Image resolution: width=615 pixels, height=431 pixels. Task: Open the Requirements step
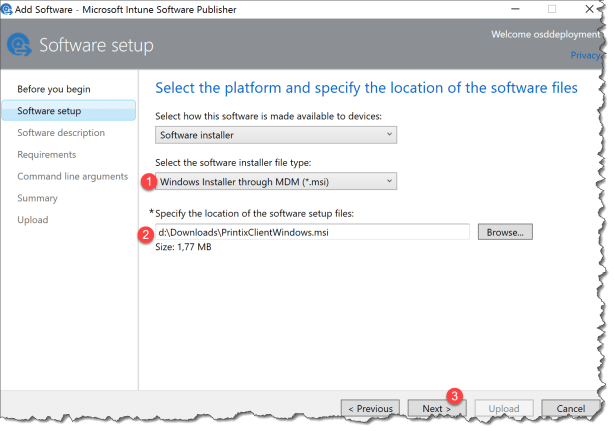pos(46,155)
